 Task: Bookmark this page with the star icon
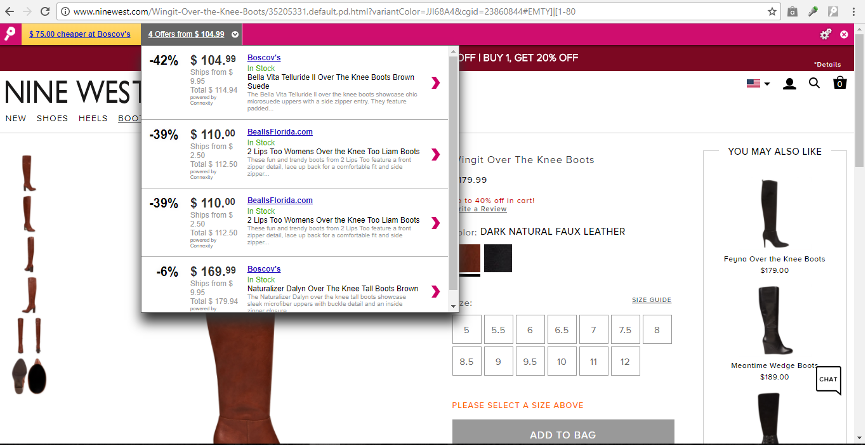click(772, 11)
